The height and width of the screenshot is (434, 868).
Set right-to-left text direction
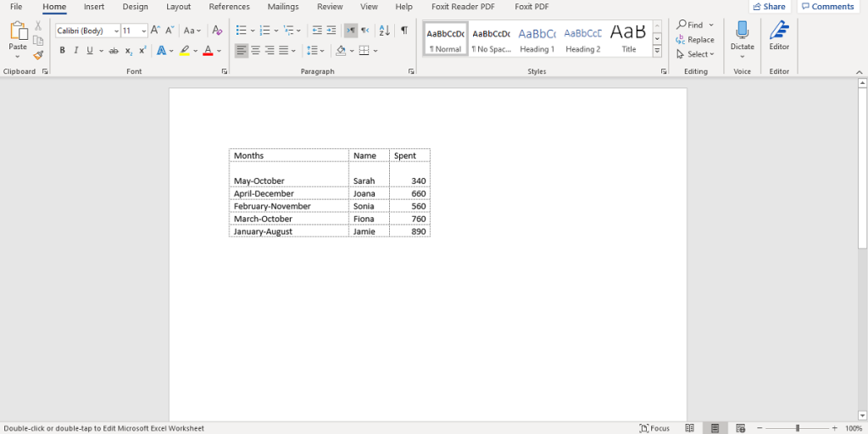[364, 31]
